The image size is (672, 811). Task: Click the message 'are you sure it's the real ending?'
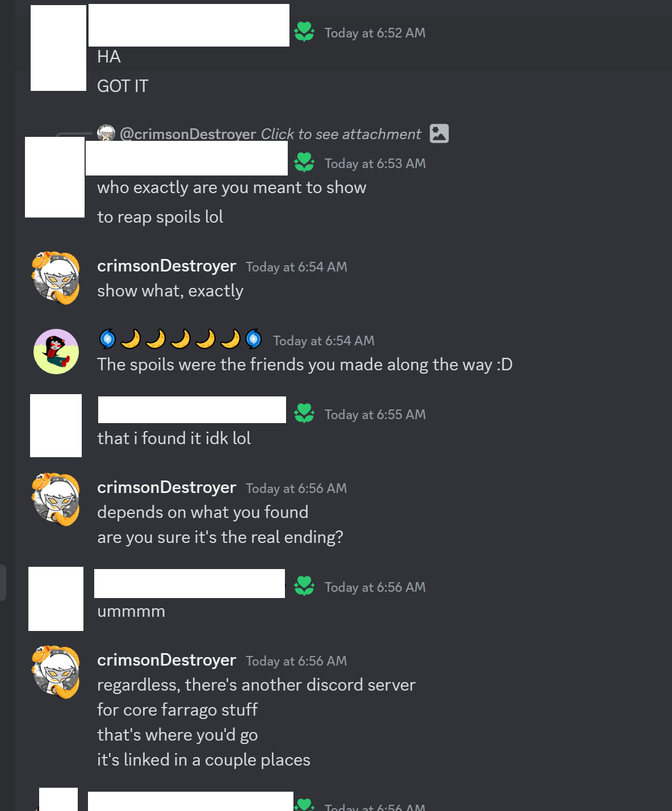pyautogui.click(x=220, y=537)
